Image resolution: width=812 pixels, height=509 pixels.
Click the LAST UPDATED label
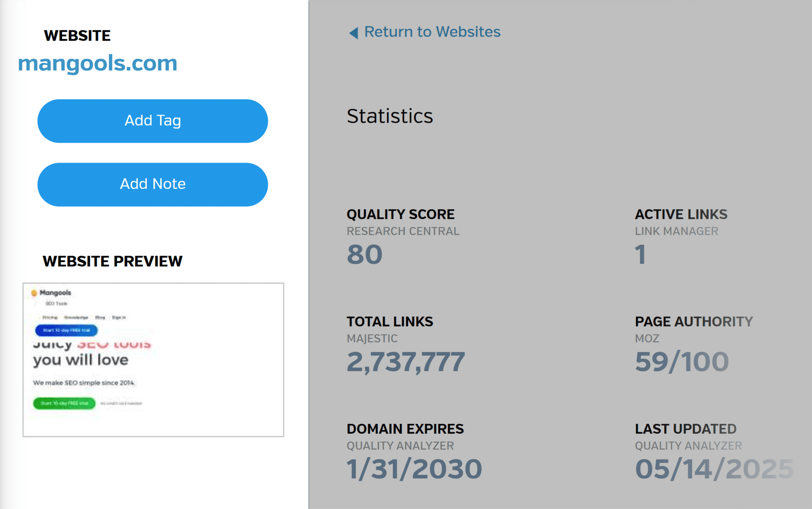click(686, 429)
